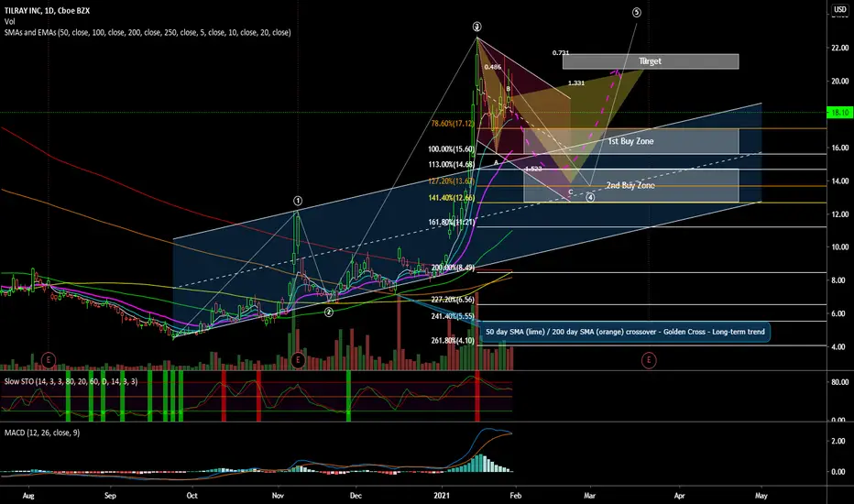
Task: Click the Oct label on time axis
Action: pos(192,496)
